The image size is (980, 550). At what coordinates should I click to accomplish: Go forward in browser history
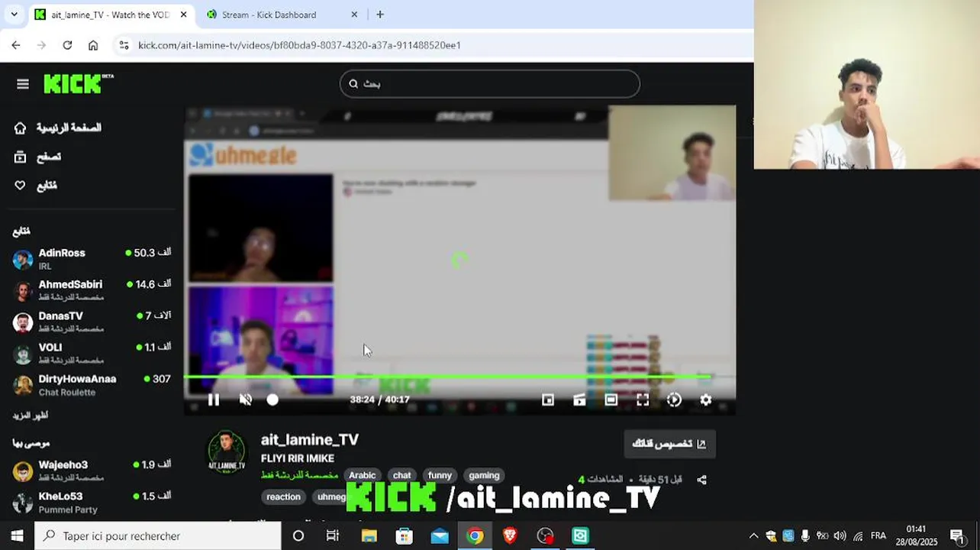pos(41,45)
